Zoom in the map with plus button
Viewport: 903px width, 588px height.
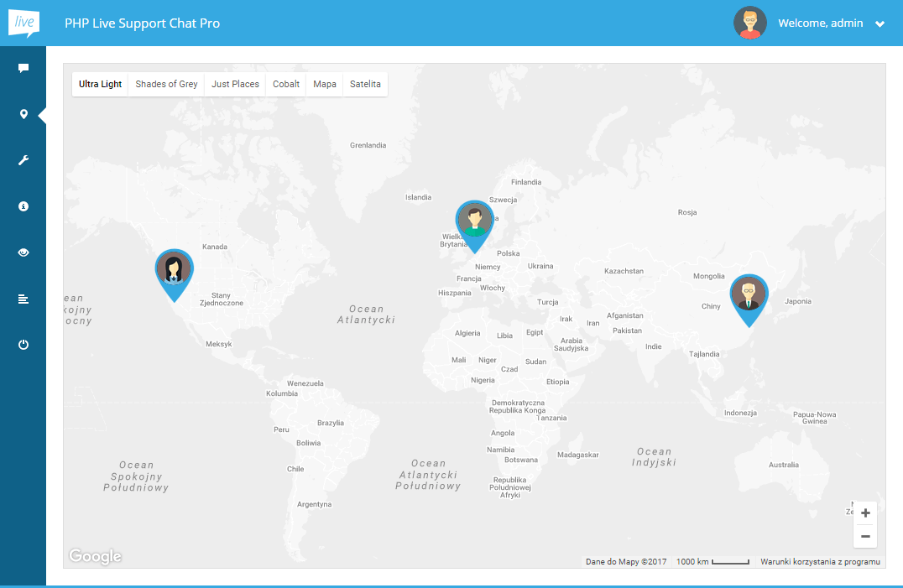(865, 513)
